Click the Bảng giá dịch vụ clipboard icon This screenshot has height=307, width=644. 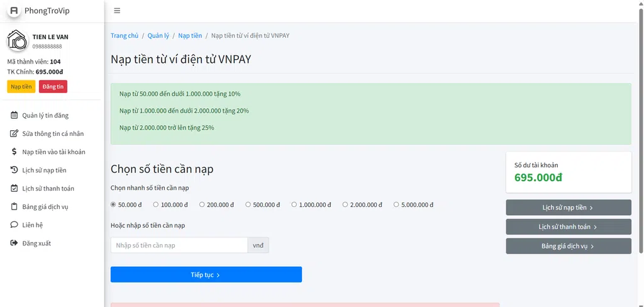14,206
